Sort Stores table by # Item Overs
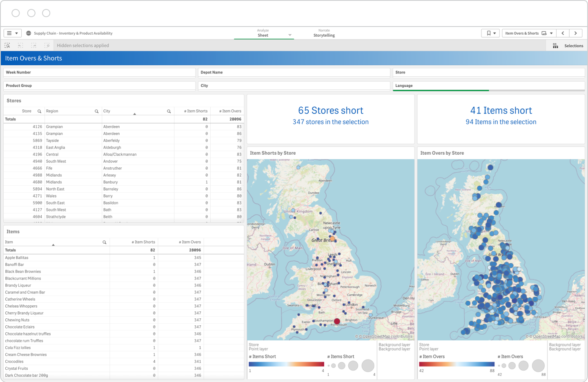The width and height of the screenshot is (588, 382). (x=230, y=111)
